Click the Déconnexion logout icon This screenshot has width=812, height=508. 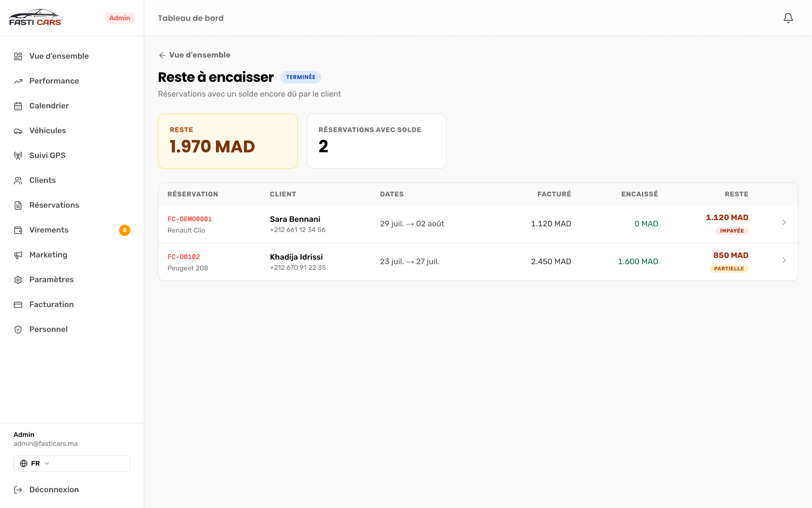[x=18, y=490]
